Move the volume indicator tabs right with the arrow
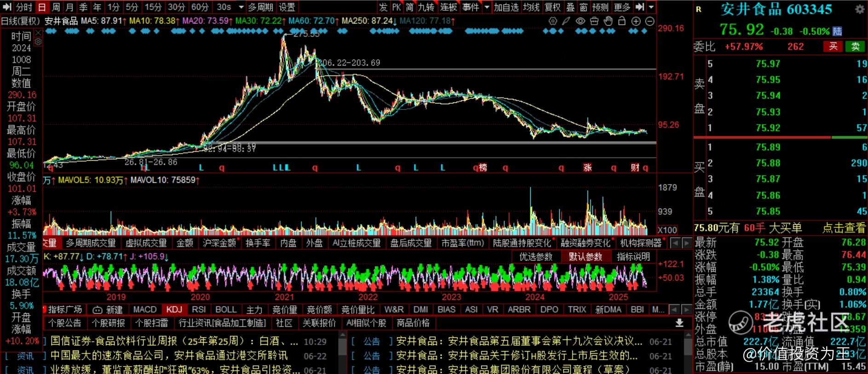Viewport: 868px width, 374px height. [686, 243]
